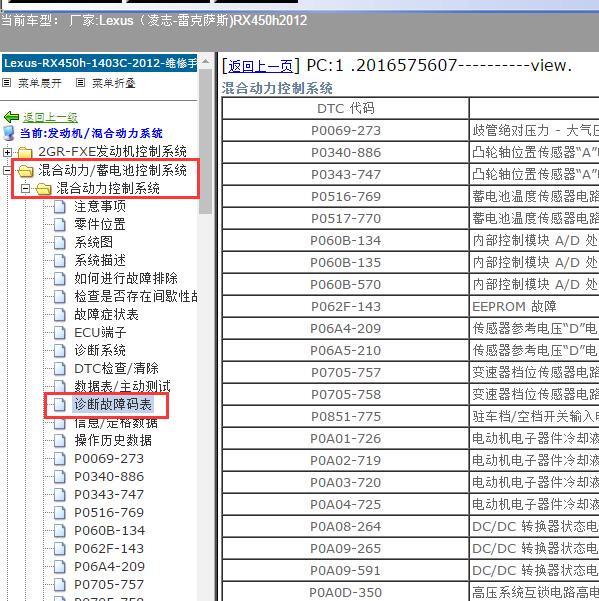The image size is (599, 601).
Task: Open 检查是否存在间歇性 page
Action: [136, 296]
